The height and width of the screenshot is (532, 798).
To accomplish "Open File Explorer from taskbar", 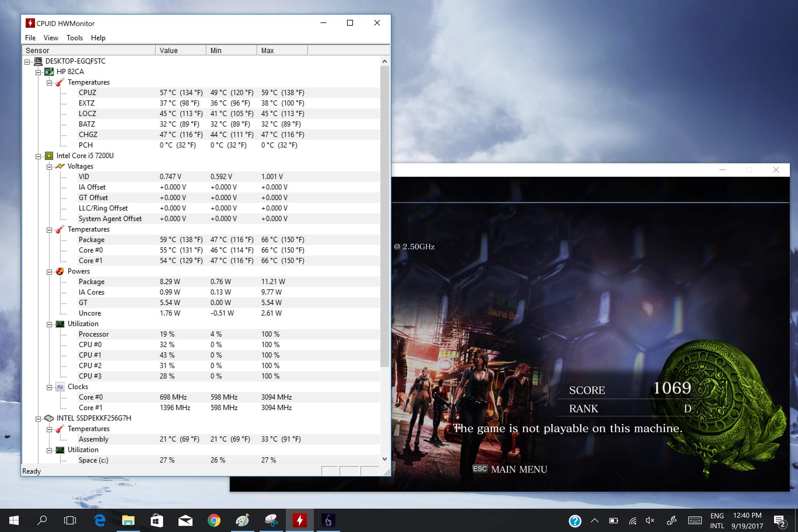I will 128,520.
